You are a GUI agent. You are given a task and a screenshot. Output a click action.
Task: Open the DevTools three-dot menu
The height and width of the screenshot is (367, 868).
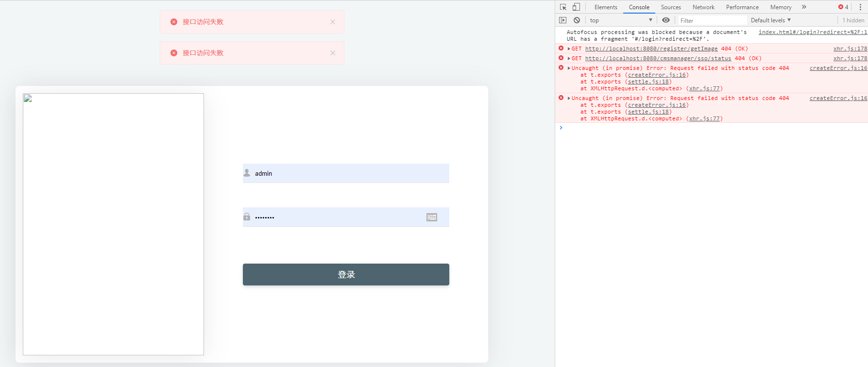point(860,7)
